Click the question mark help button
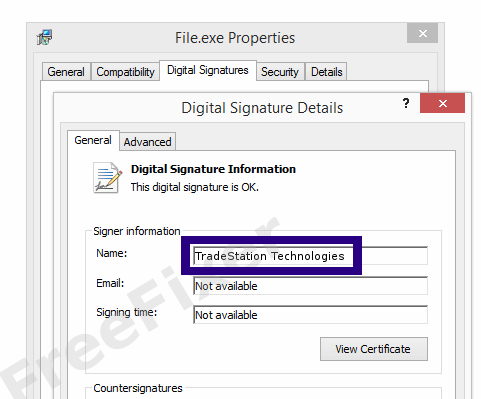 coord(406,103)
